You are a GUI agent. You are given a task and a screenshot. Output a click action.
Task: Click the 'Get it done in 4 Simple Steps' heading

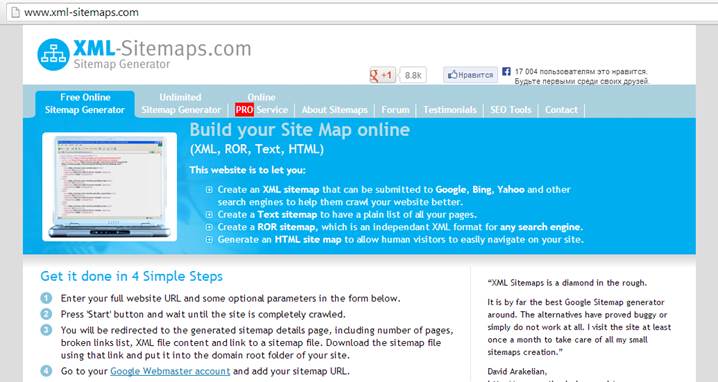coord(131,276)
